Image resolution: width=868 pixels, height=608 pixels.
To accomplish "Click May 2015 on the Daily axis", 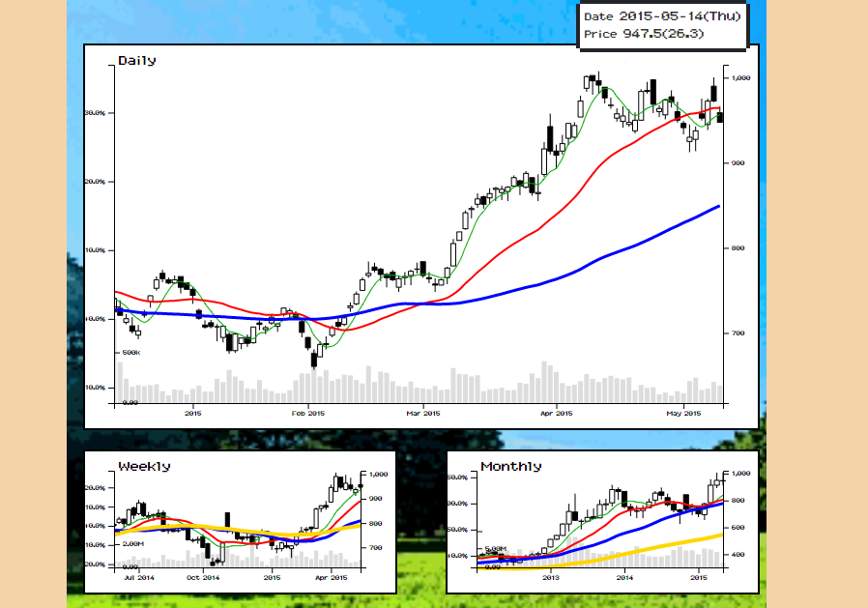I will coord(683,414).
